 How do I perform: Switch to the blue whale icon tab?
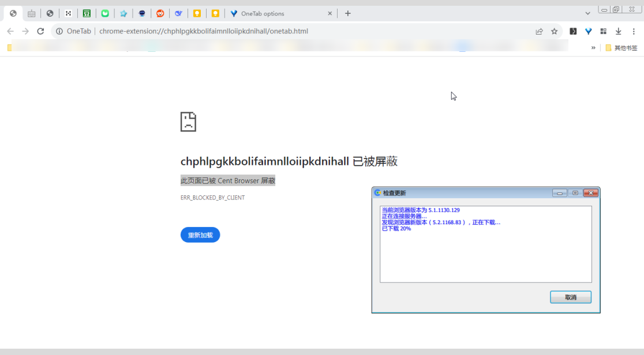point(178,14)
